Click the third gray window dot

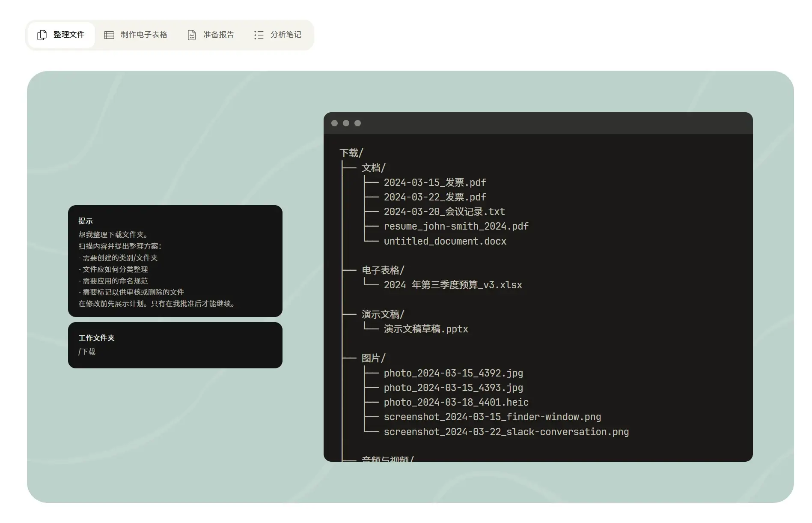pos(357,123)
